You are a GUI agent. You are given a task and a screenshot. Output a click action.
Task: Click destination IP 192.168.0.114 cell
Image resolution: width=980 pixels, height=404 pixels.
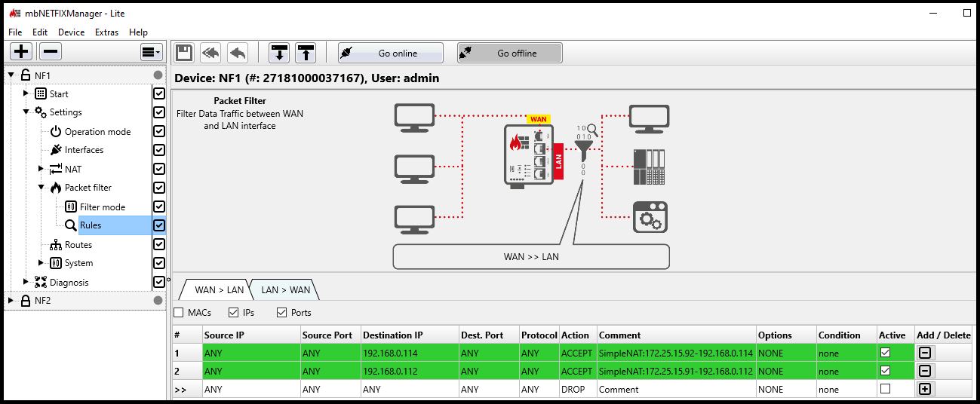point(410,353)
